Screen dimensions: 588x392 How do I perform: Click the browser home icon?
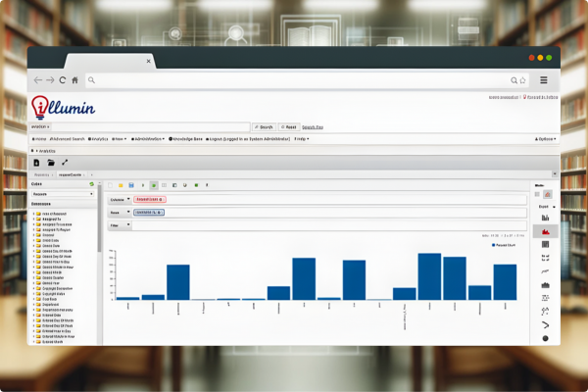[x=74, y=79]
